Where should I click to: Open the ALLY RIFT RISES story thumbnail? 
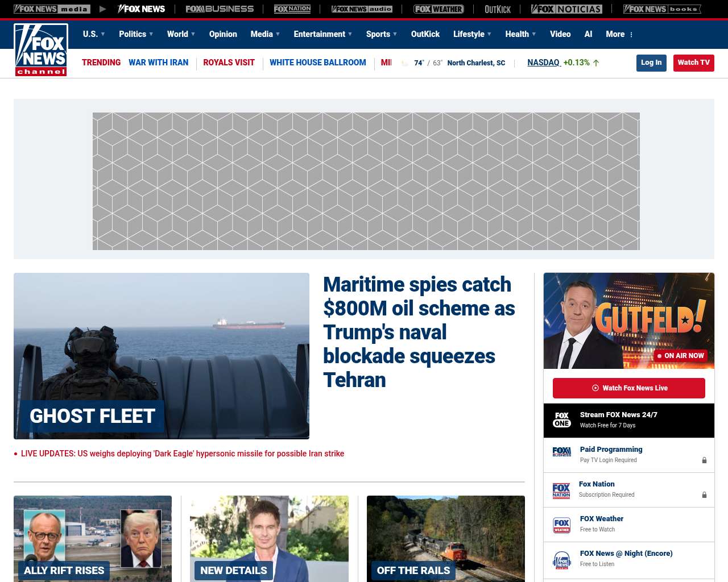[x=93, y=539]
